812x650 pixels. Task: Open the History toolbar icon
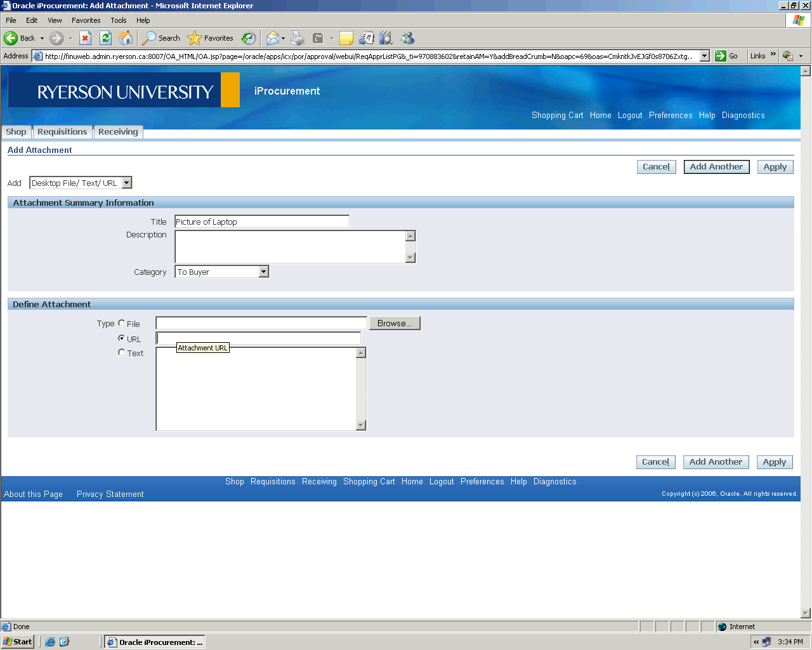pos(249,38)
